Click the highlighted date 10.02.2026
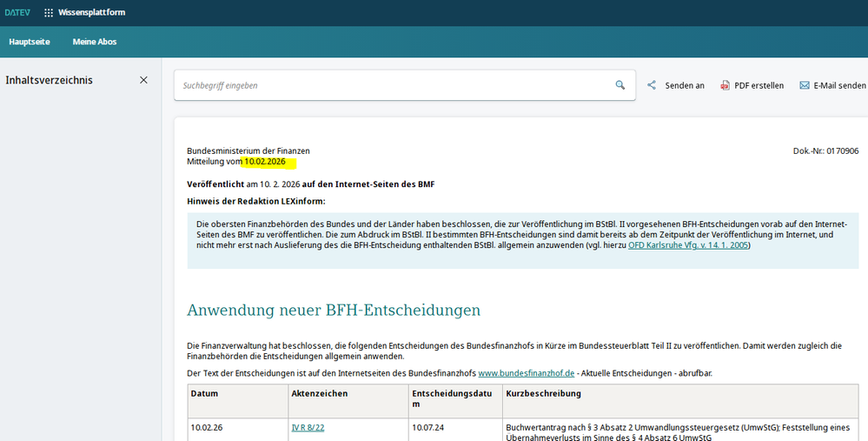This screenshot has height=441, width=868. [x=265, y=162]
